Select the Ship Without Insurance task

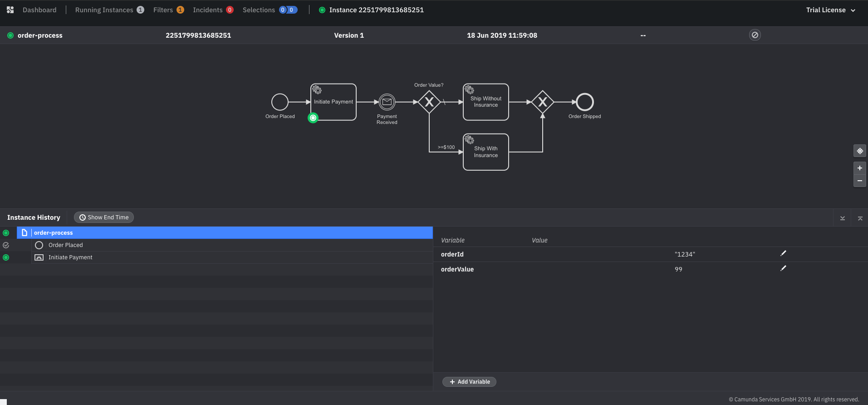click(486, 102)
